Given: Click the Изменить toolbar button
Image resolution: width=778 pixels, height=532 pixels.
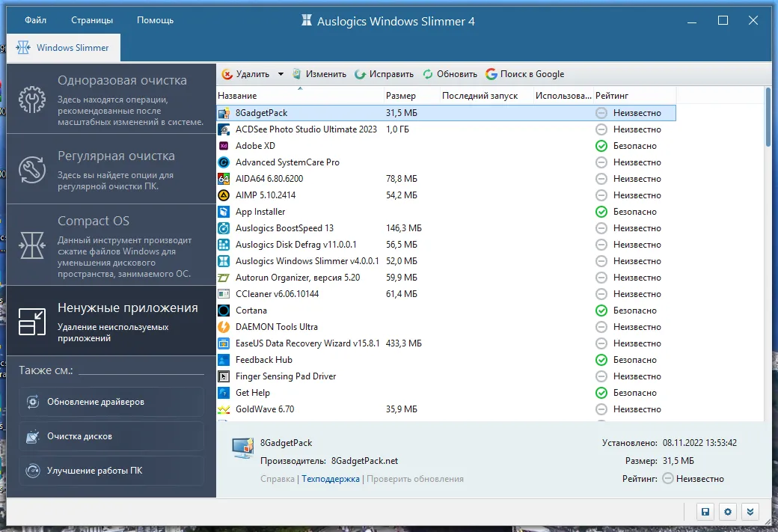Looking at the screenshot, I should click(319, 74).
